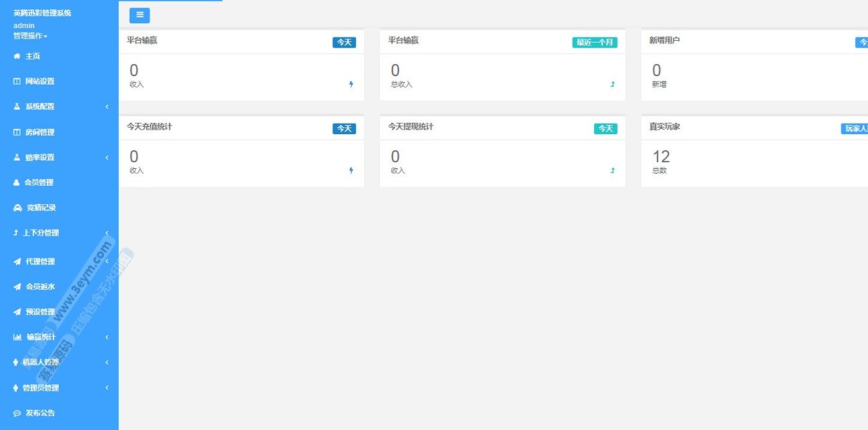Screen dimensions: 868x430
Task: Click the car icon beside 竞猜记录
Action: coord(17,208)
